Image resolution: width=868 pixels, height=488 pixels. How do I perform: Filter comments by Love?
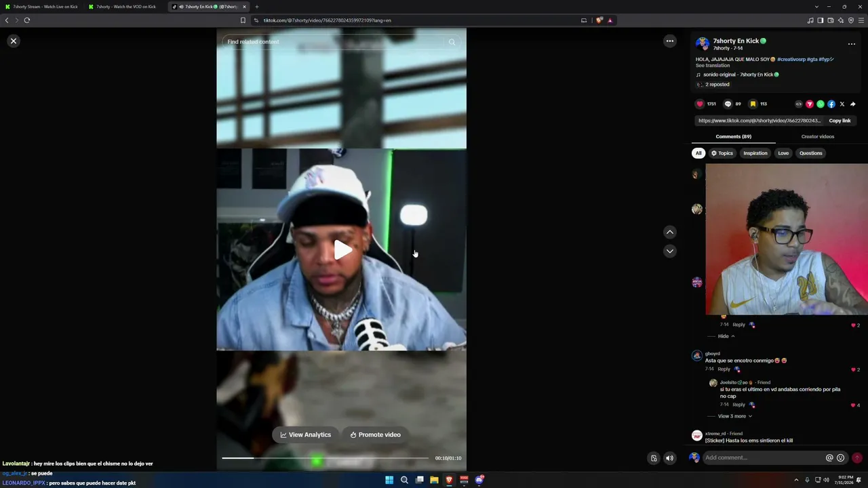tap(783, 153)
